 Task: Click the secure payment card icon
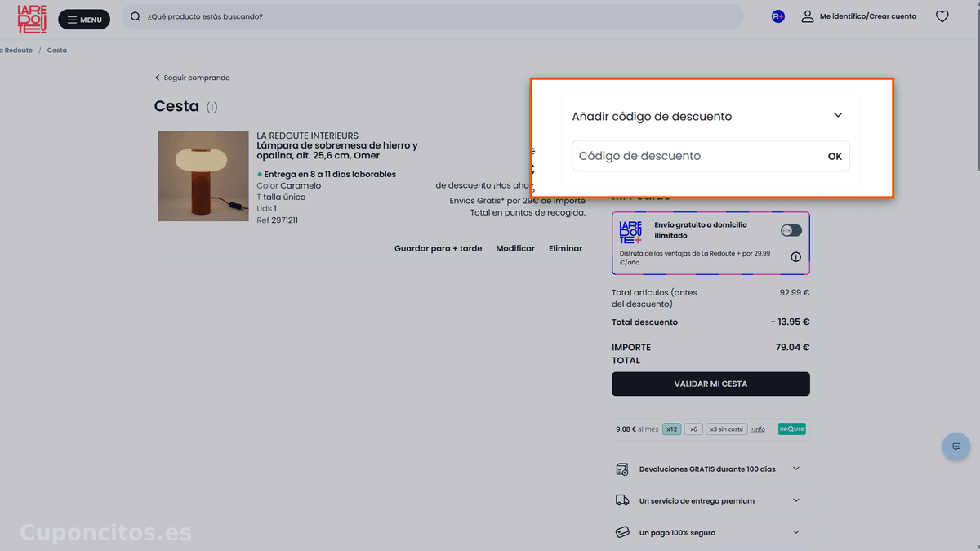click(622, 532)
